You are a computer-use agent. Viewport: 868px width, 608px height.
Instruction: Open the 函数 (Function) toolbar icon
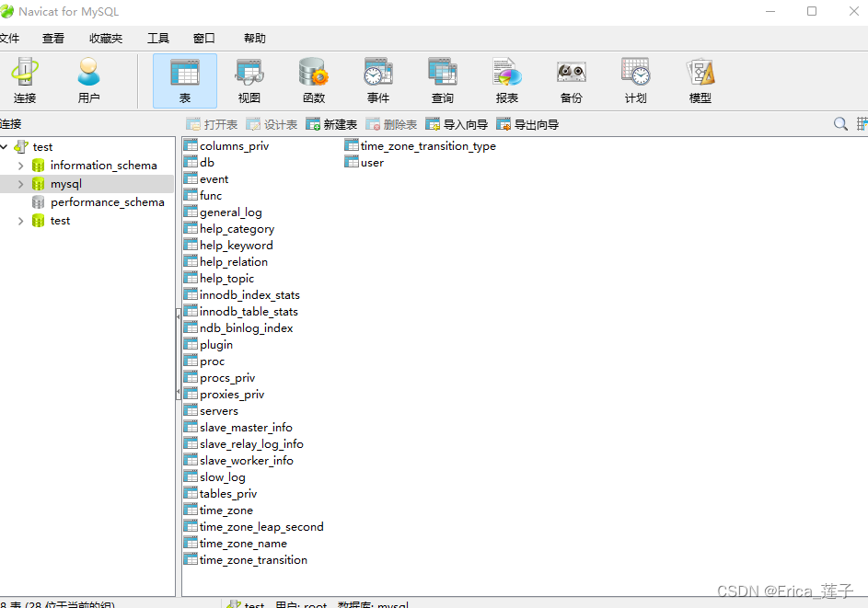[314, 81]
